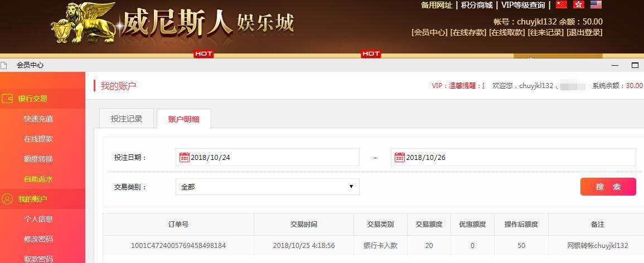644x263 pixels.
Task: Expand the 交易类别 dropdown showing 全部
Action: tap(267, 187)
